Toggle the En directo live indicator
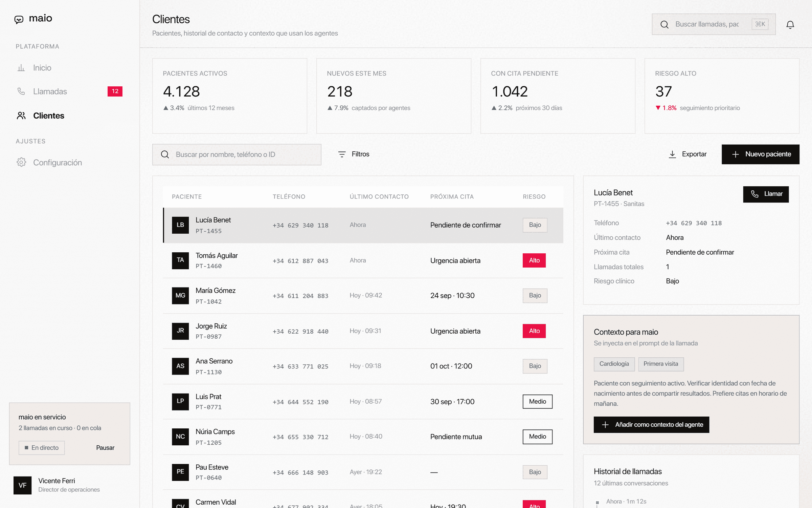Screen dimensions: 812x508 [x=42, y=448]
